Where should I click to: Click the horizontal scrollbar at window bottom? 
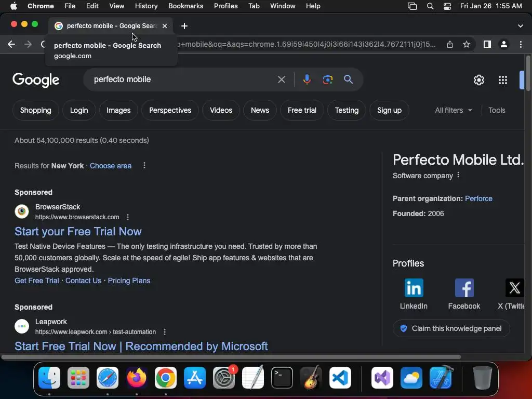click(x=231, y=357)
